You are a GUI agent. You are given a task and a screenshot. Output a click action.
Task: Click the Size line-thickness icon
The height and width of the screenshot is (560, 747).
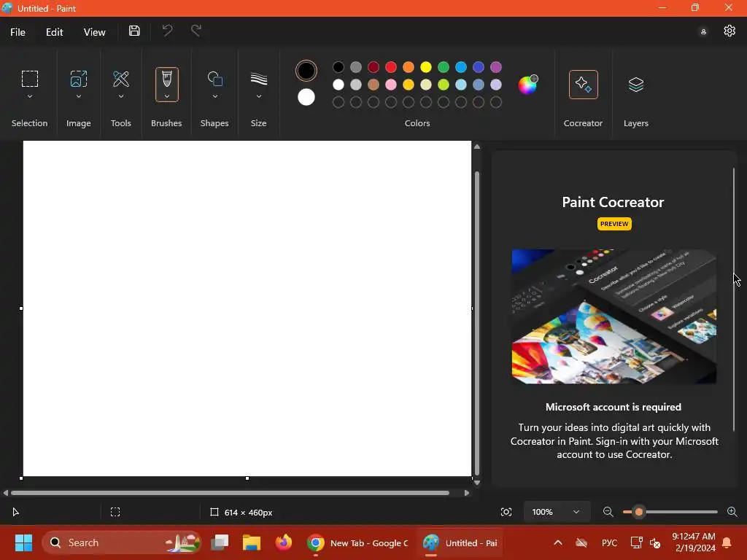point(259,79)
